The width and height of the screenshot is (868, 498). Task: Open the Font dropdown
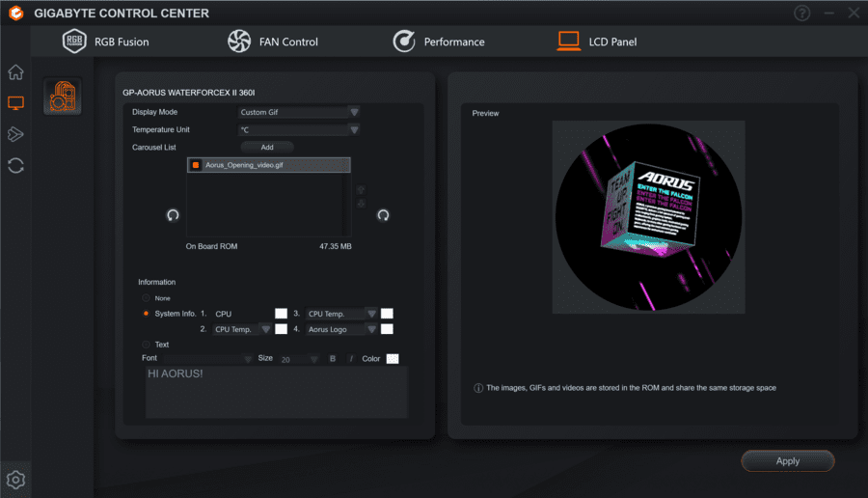208,359
